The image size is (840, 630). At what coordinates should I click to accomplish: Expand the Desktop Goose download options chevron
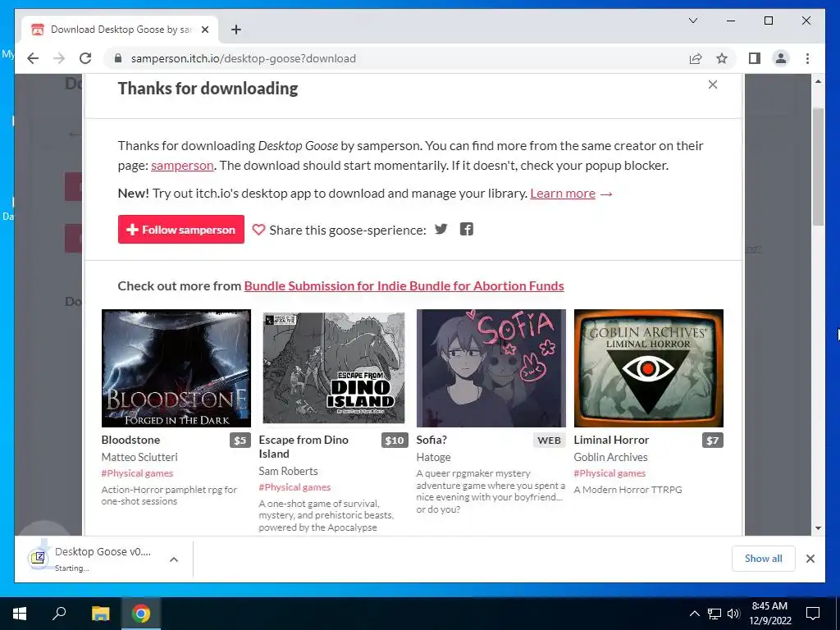(174, 559)
